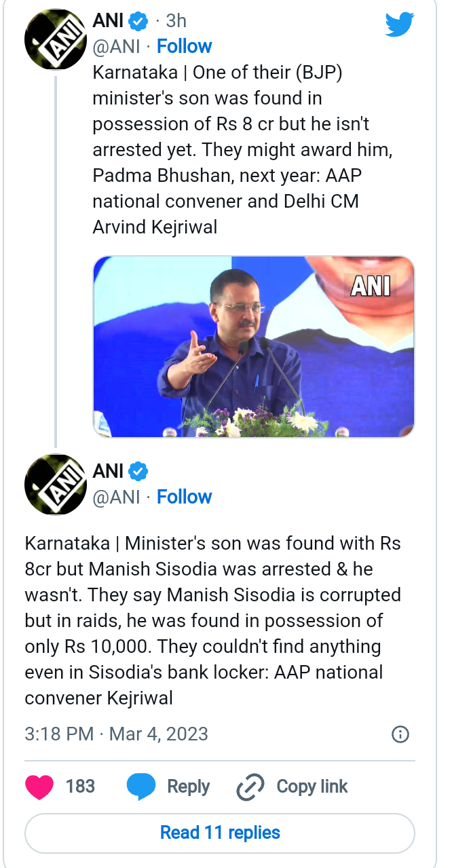Follow ANI from the second tweet
Image resolution: width=452 pixels, height=868 pixels.
[184, 497]
